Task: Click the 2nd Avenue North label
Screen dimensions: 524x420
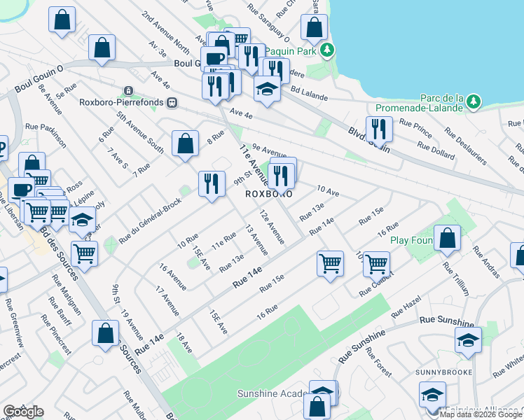Action: click(166, 33)
